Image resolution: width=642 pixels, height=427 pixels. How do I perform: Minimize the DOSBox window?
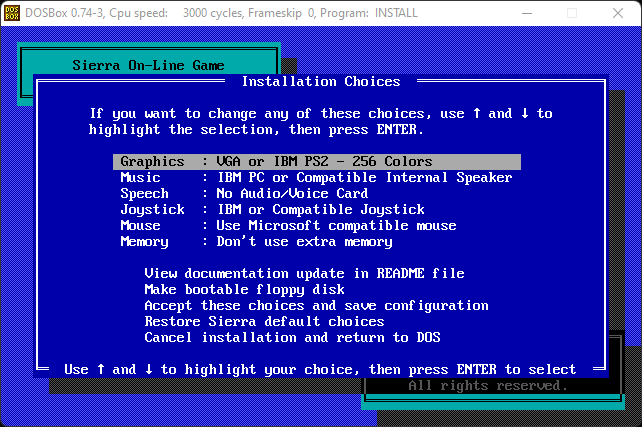(x=527, y=13)
